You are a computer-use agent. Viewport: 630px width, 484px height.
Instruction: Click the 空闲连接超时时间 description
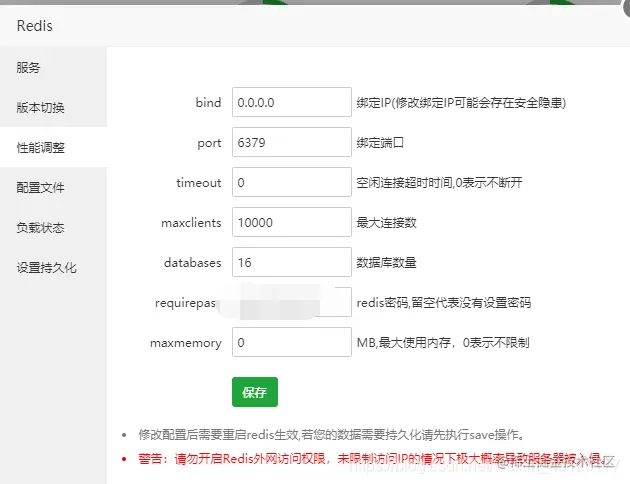click(439, 183)
